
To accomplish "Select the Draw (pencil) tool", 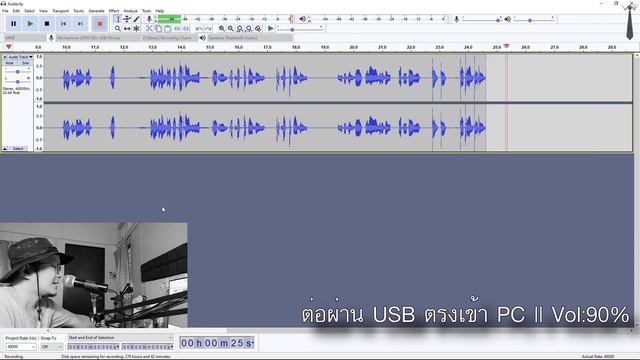I will 136,19.
